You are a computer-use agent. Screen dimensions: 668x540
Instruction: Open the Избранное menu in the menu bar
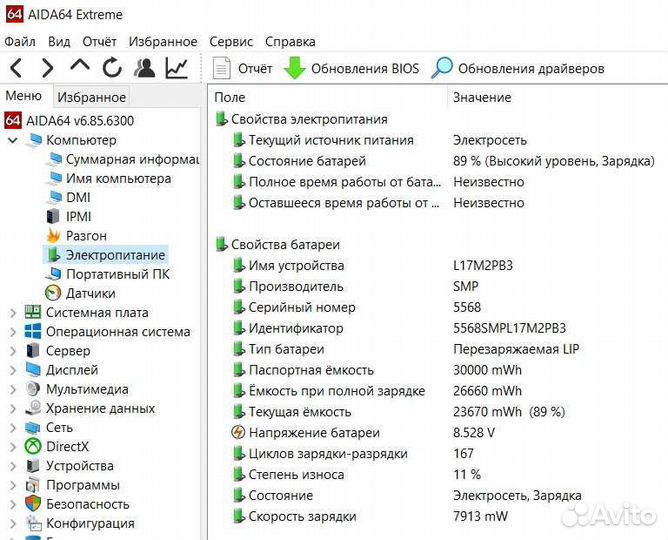(163, 42)
